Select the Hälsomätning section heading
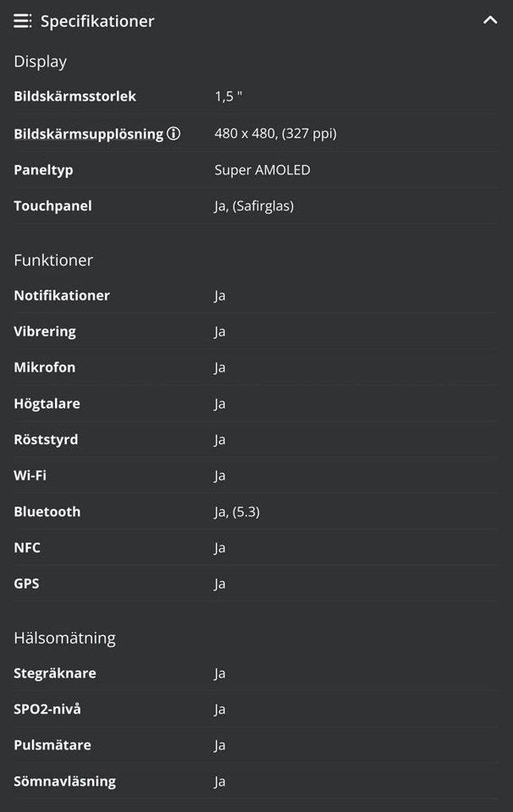The image size is (513, 812). click(x=64, y=638)
